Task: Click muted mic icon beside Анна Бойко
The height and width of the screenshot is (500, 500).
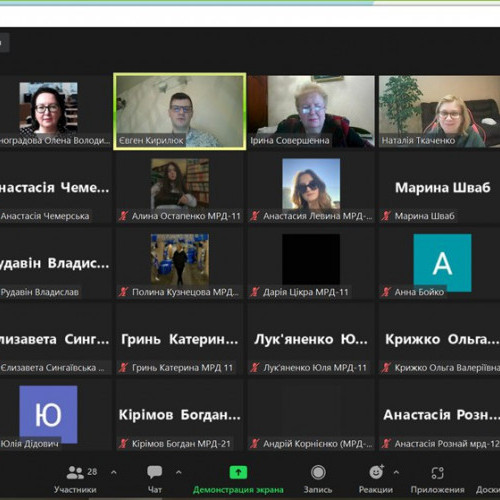Action: click(386, 292)
